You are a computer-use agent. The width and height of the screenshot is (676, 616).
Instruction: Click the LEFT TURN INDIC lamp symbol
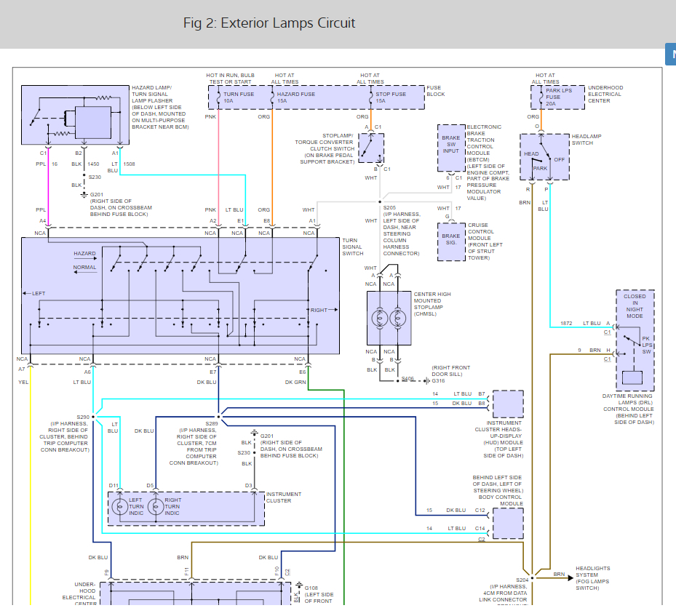pyautogui.click(x=120, y=507)
